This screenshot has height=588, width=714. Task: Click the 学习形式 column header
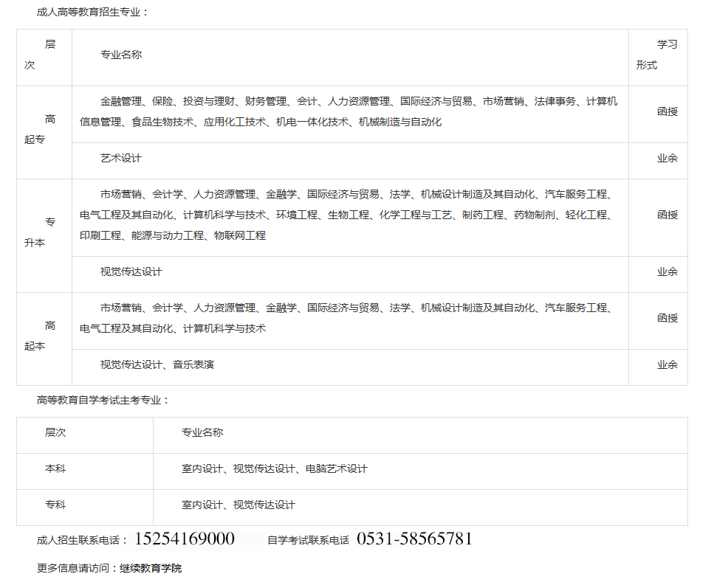point(658,58)
